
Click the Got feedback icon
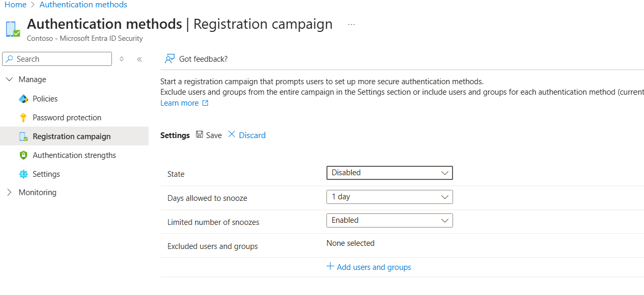click(170, 59)
